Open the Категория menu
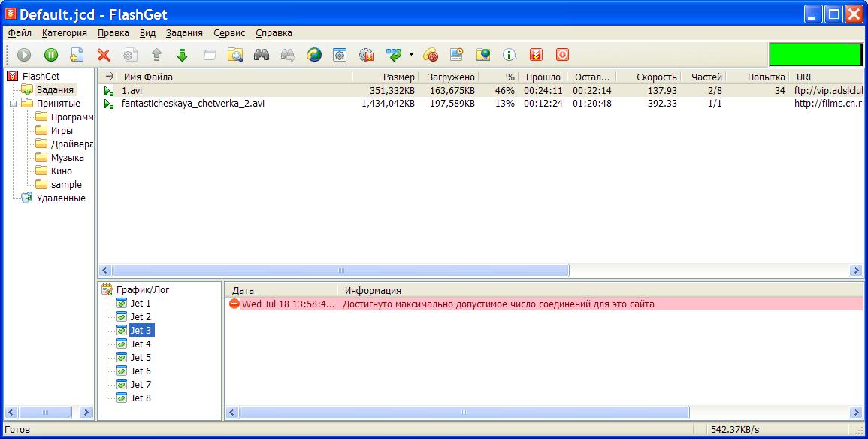 click(64, 32)
